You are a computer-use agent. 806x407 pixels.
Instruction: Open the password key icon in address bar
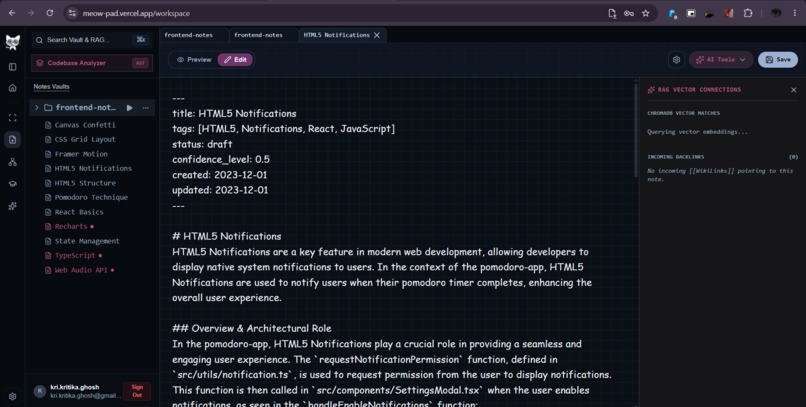[629, 13]
